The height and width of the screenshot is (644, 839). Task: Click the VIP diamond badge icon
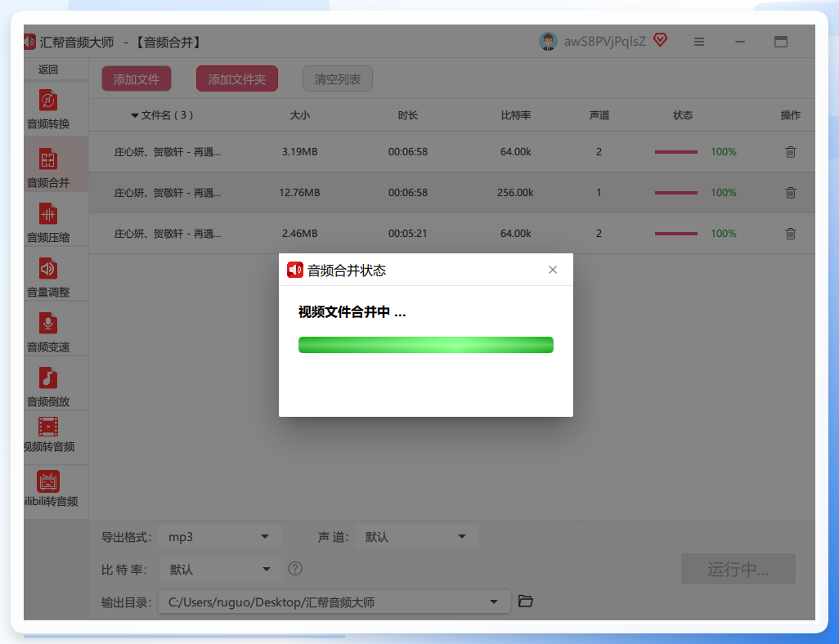(x=660, y=40)
